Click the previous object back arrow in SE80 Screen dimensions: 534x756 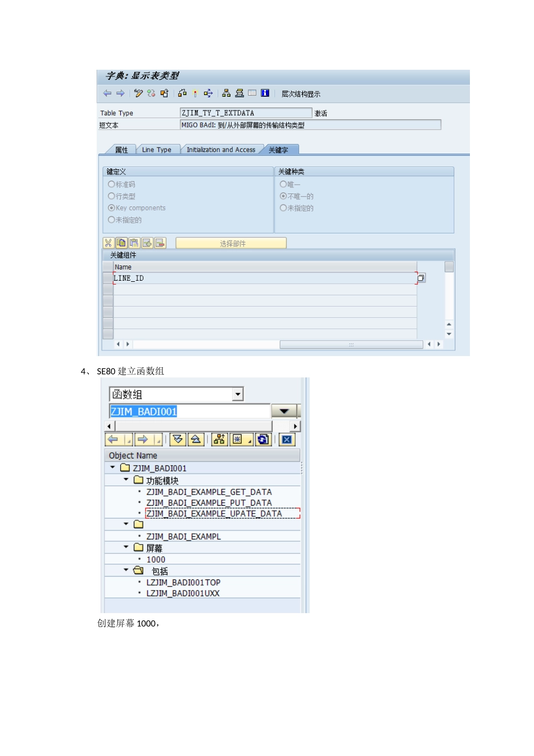tap(114, 440)
